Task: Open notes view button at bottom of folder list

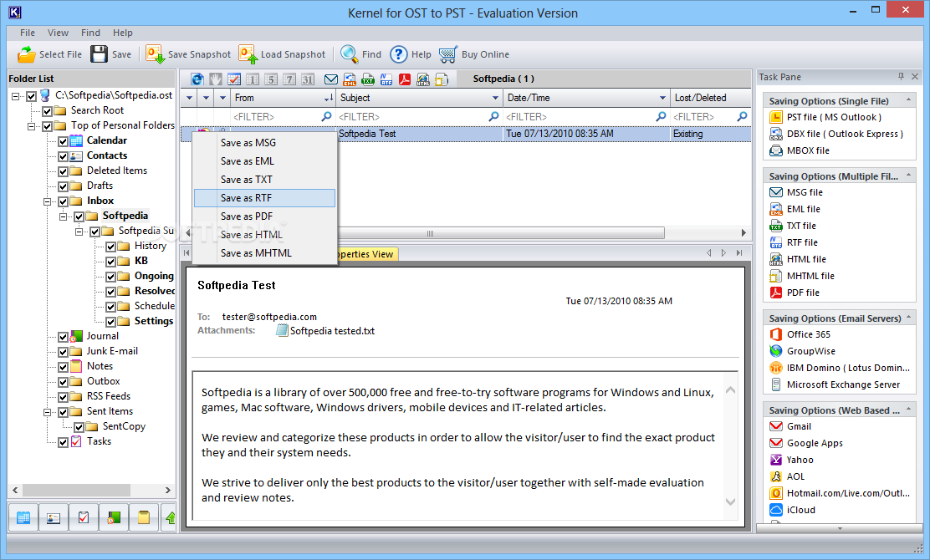Action: point(144,517)
